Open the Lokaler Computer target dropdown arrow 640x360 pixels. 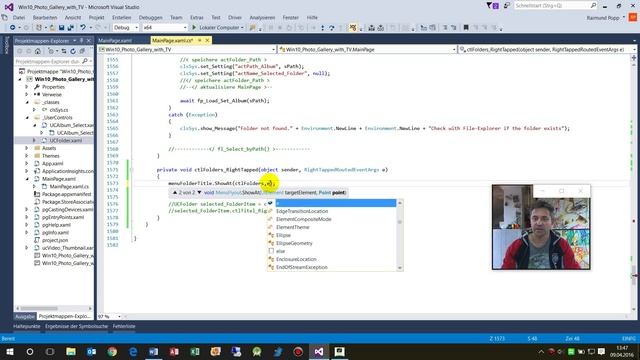242,28
